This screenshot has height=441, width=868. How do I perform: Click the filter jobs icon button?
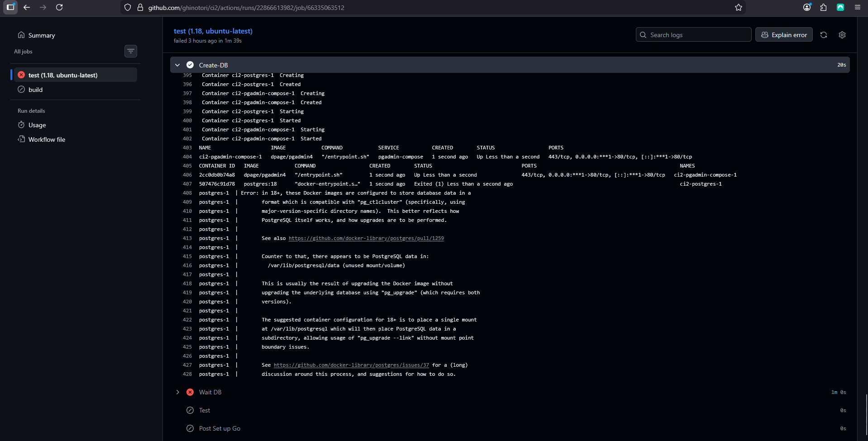pyautogui.click(x=131, y=51)
